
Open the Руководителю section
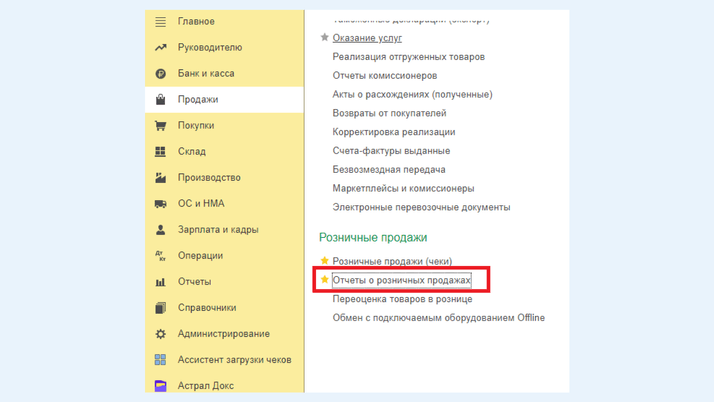pos(224,47)
